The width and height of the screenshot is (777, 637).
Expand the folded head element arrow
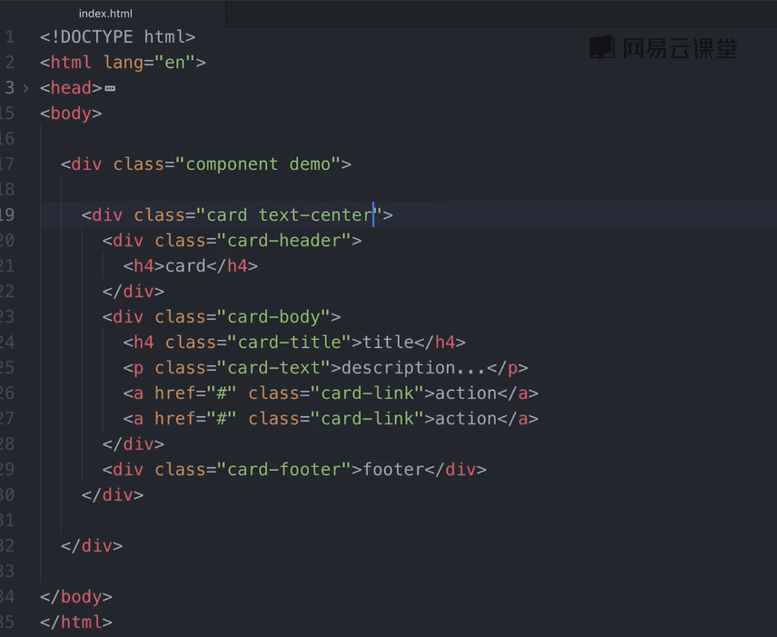point(26,88)
